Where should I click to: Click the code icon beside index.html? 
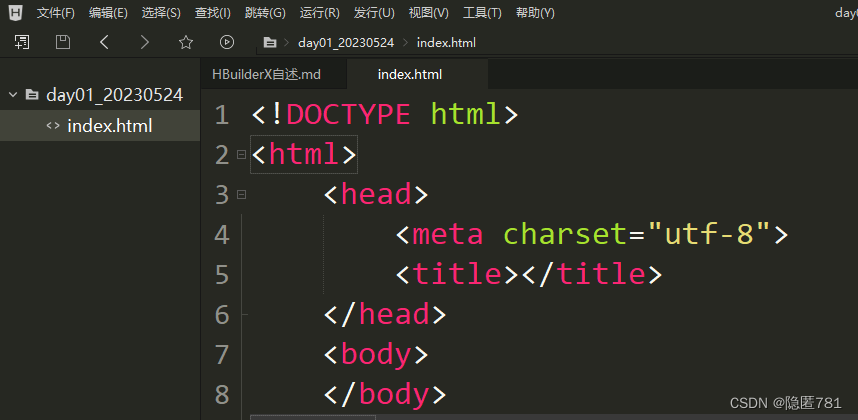53,126
